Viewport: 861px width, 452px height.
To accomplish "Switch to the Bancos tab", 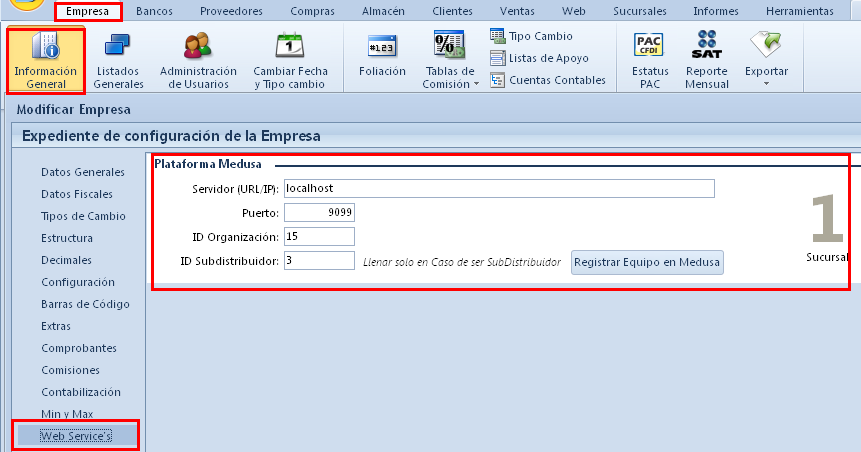I will click(153, 11).
